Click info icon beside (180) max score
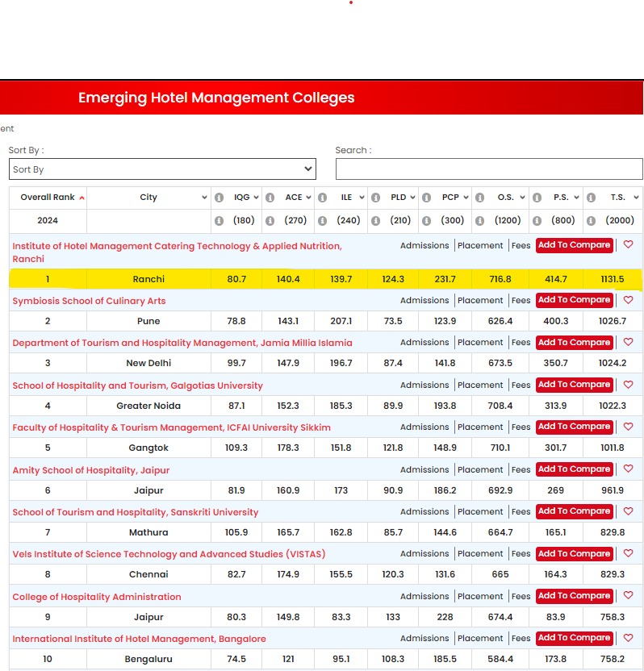 [x=219, y=220]
